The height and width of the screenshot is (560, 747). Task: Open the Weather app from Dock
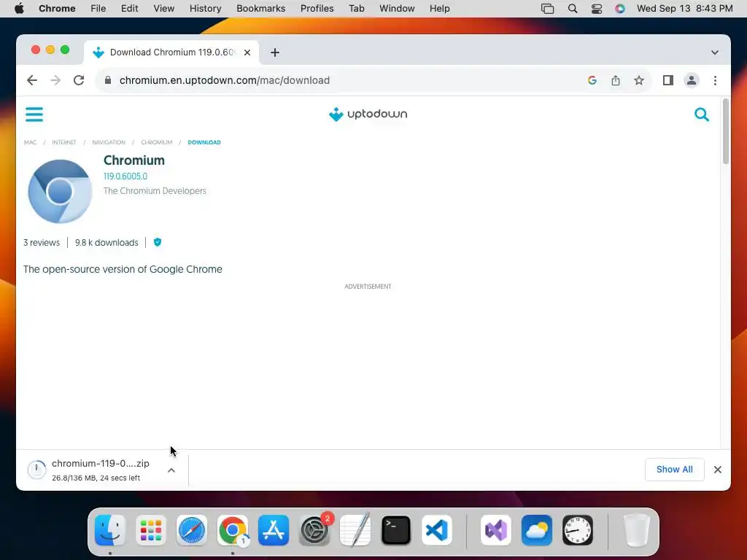(537, 531)
